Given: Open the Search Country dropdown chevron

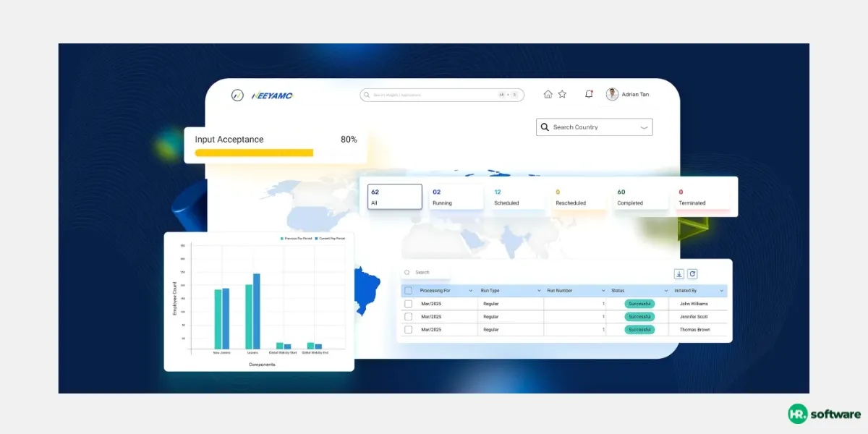Looking at the screenshot, I should click(644, 127).
